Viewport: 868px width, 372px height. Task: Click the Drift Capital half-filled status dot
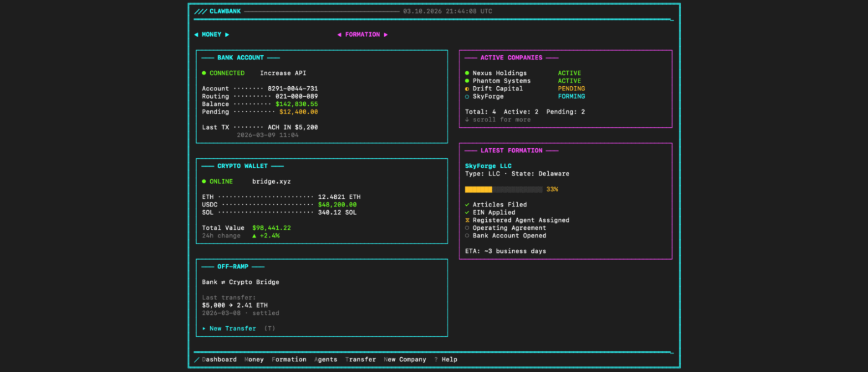click(x=467, y=89)
